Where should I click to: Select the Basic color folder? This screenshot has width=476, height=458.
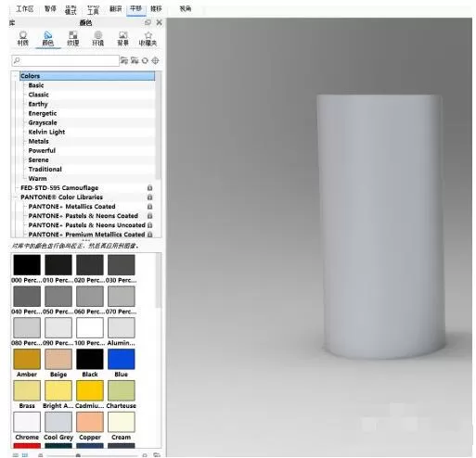36,85
